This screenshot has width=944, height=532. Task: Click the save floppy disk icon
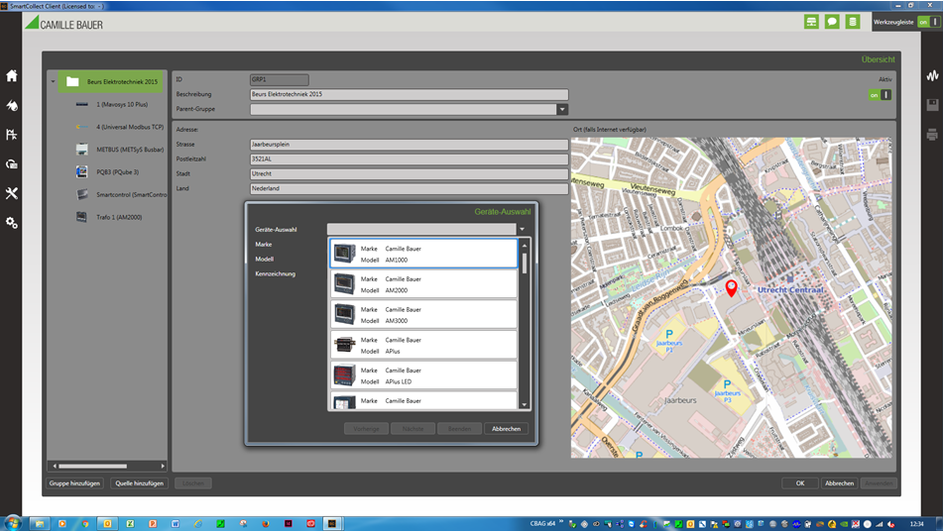point(933,105)
